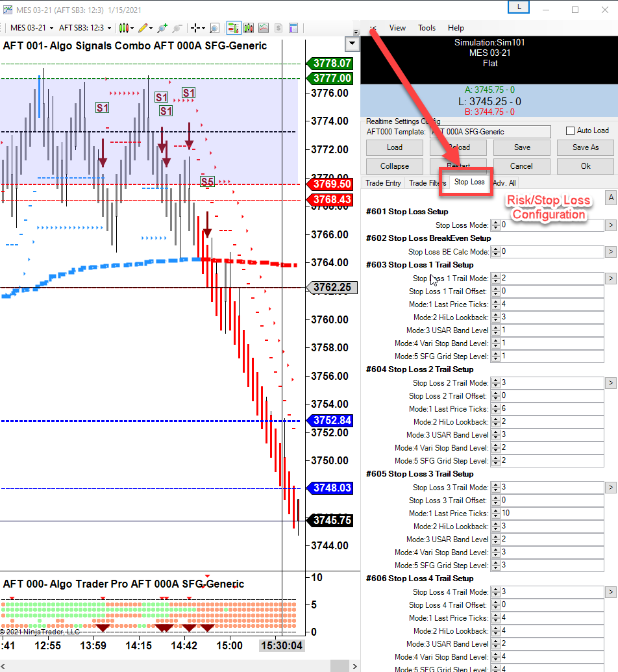
Task: Open the AFT SB3: 12:3 interval dropdown
Action: (x=84, y=28)
